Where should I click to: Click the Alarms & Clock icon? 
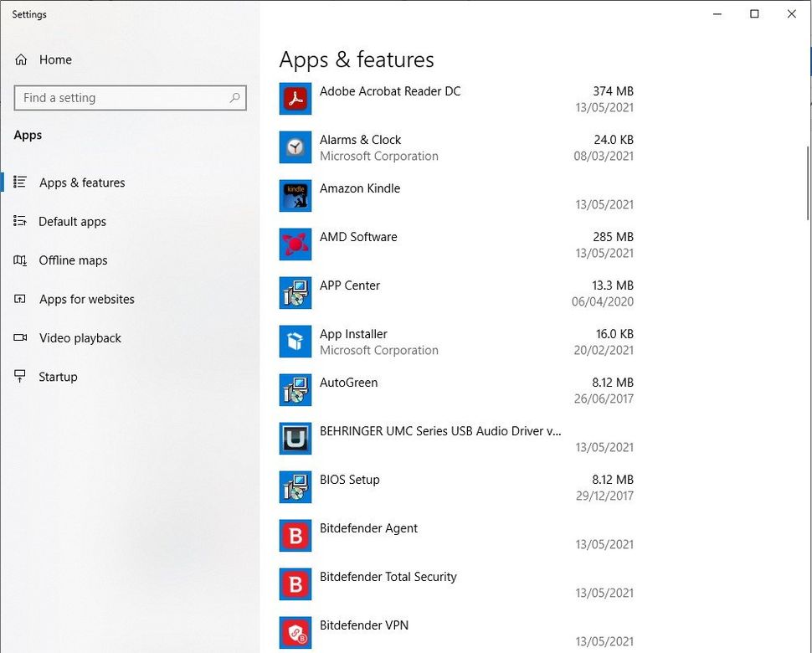(x=295, y=147)
